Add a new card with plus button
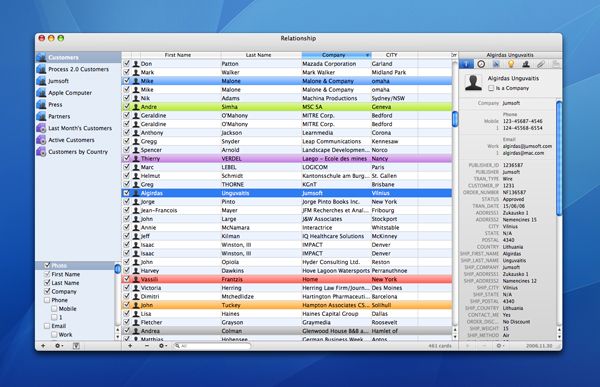 (x=130, y=346)
